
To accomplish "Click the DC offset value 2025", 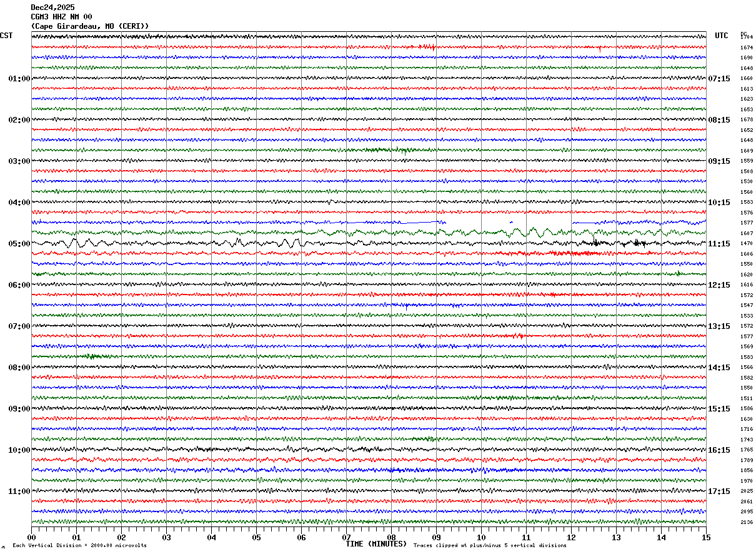I will click(x=747, y=491).
